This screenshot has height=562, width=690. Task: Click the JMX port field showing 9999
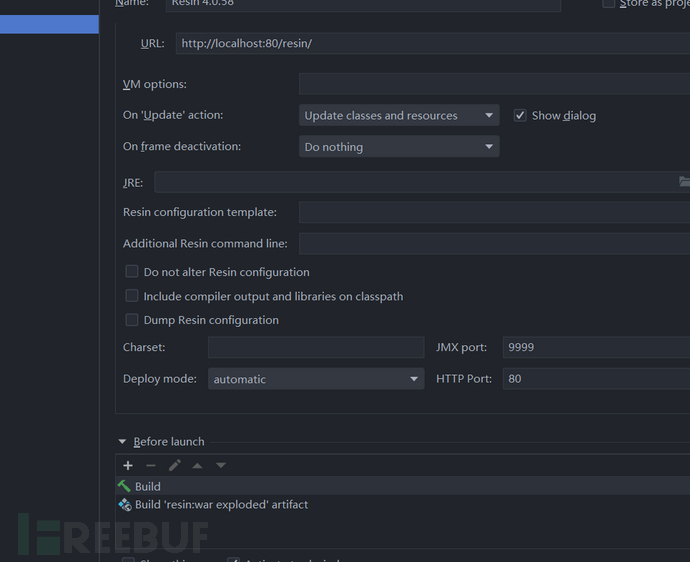pyautogui.click(x=596, y=347)
